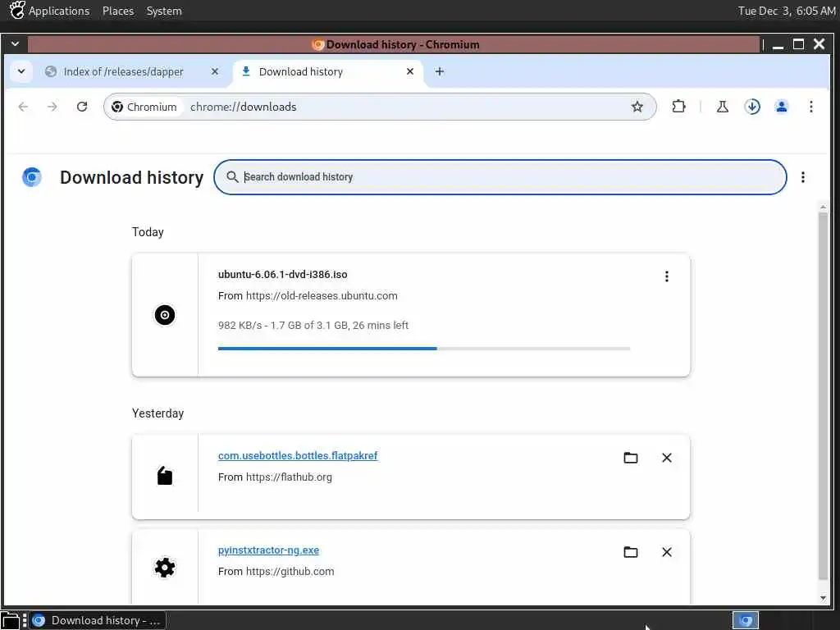Reload the downloads page
The image size is (840, 630).
tap(82, 107)
